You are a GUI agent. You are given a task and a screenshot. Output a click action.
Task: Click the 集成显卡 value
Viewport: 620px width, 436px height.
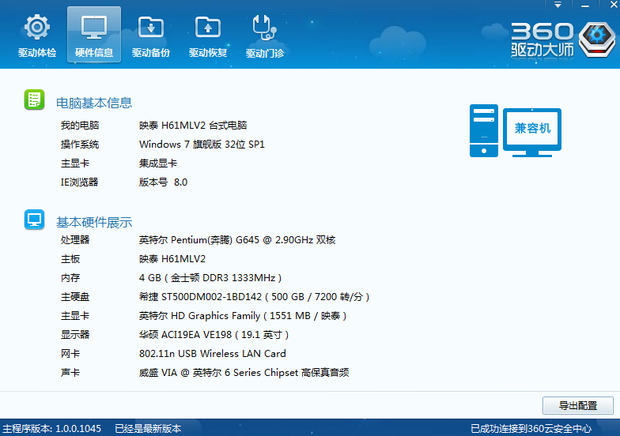(x=158, y=163)
